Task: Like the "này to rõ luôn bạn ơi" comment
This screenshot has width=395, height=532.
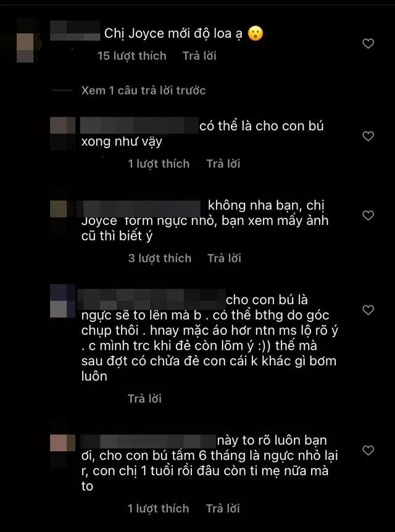Action: coord(367,448)
